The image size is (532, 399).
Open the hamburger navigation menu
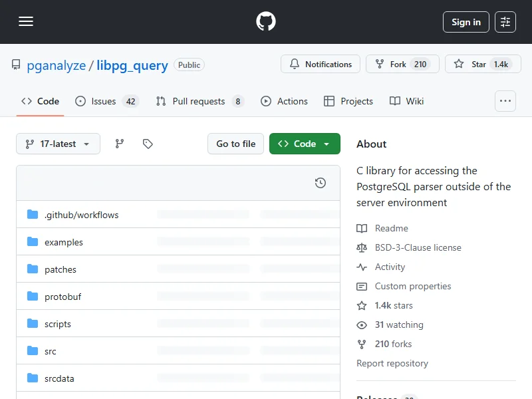[26, 22]
